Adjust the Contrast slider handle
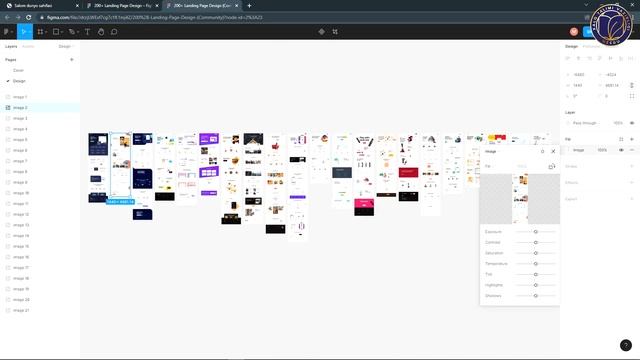The image size is (640, 360). point(536,242)
